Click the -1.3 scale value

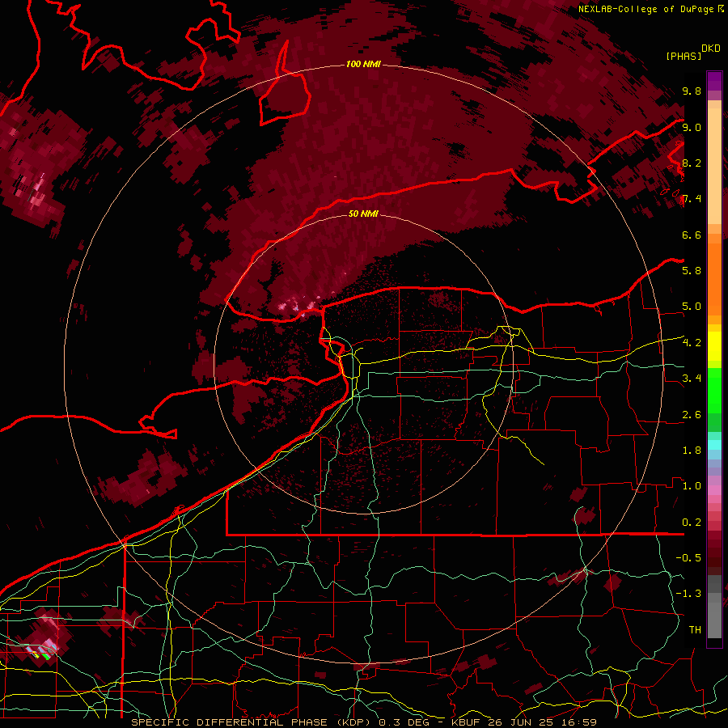[688, 594]
